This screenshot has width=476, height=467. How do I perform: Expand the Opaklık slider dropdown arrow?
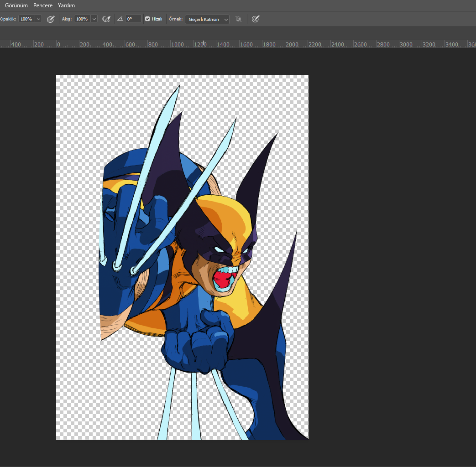tap(38, 19)
